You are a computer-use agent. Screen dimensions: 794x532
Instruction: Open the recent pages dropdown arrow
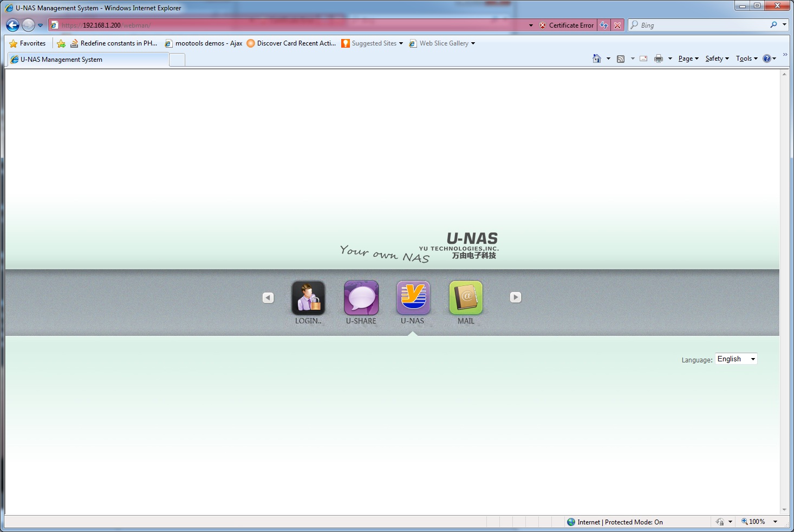[40, 25]
